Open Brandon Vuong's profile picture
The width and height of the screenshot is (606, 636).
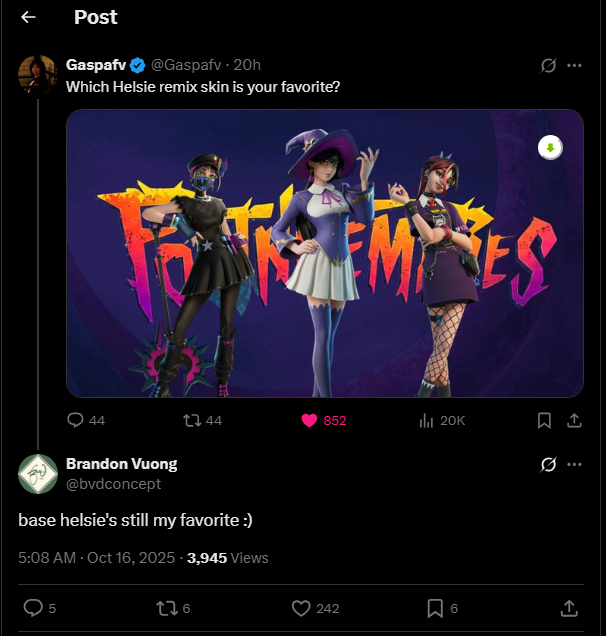pos(38,474)
